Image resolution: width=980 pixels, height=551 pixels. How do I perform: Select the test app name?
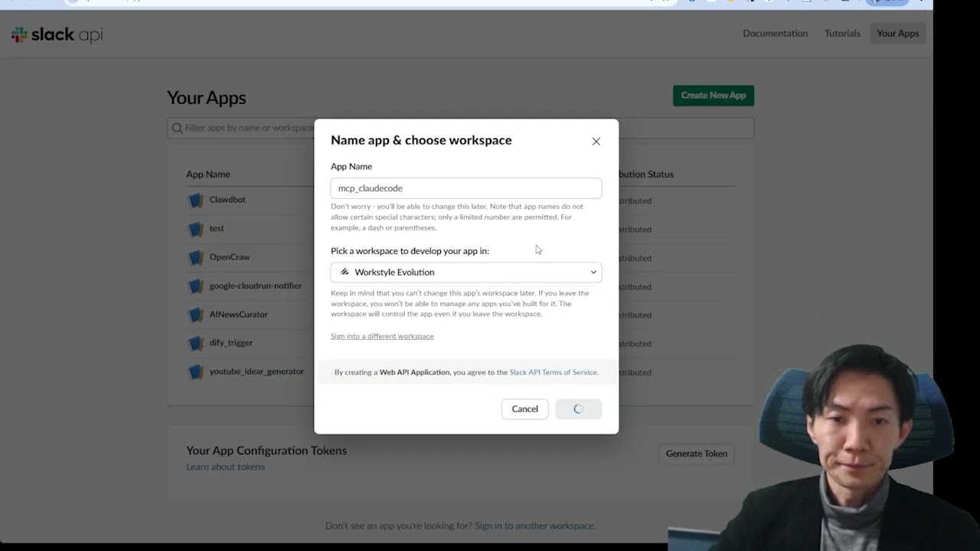click(217, 228)
